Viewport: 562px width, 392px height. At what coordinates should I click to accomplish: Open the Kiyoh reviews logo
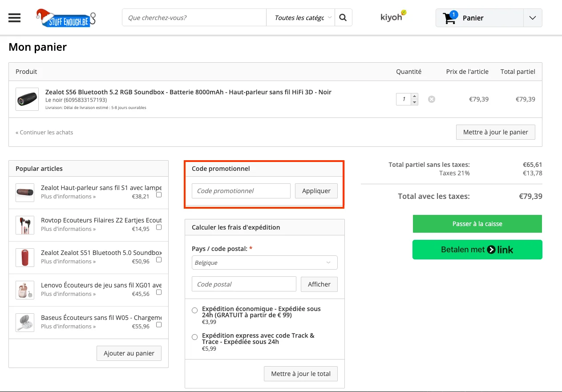(393, 16)
